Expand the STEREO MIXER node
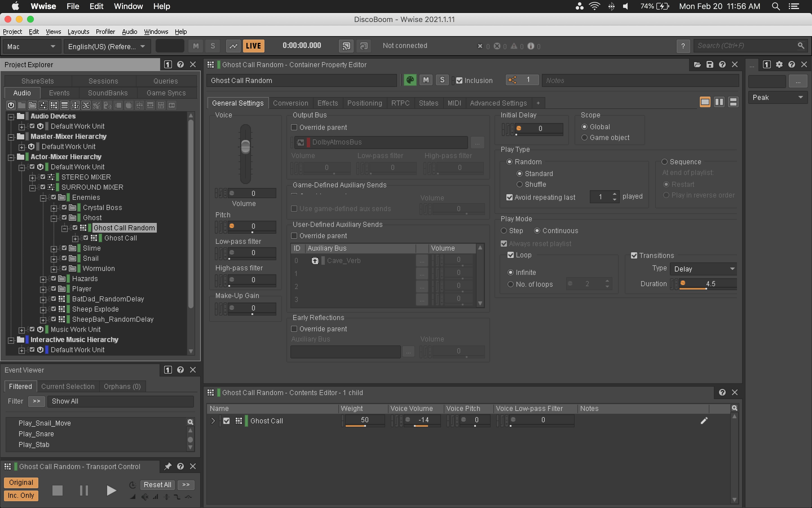Viewport: 812px width, 508px height. tap(32, 178)
